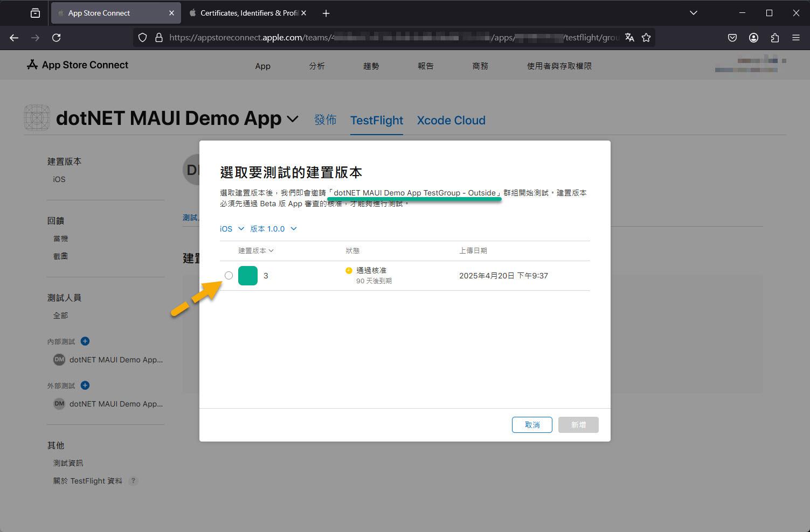Click the DM avatar of internal test group
Viewport: 810px width, 532px height.
(x=59, y=360)
